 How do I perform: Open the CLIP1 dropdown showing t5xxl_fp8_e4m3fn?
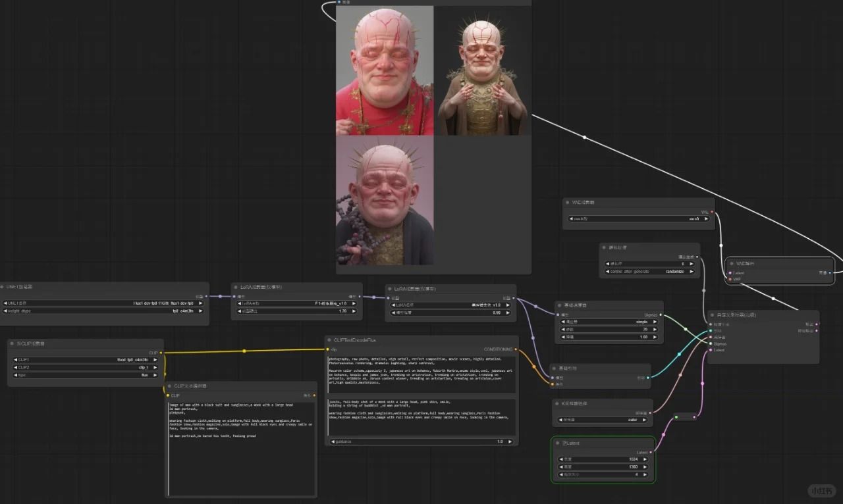tap(86, 360)
